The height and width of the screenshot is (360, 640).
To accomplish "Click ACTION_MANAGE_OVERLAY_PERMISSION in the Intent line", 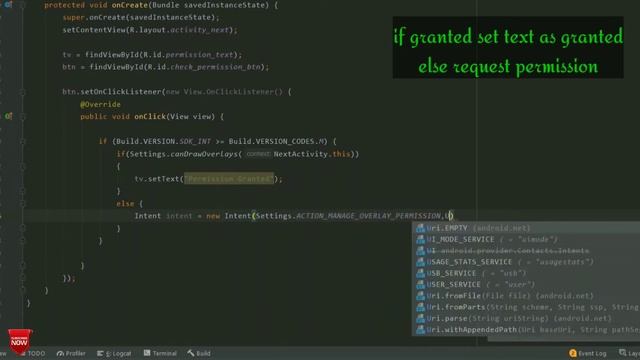I will [x=369, y=216].
